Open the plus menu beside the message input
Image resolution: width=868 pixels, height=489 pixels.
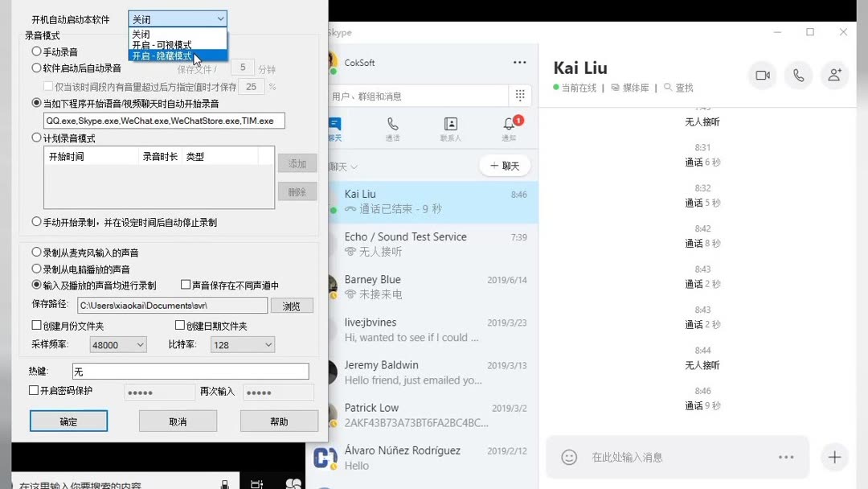click(x=834, y=456)
